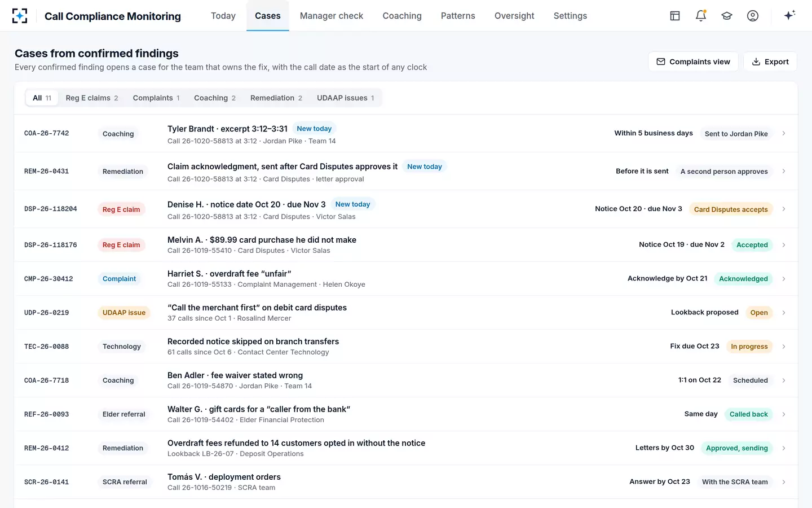Image resolution: width=812 pixels, height=508 pixels.
Task: Click the graduation cap training icon
Action: (x=727, y=16)
